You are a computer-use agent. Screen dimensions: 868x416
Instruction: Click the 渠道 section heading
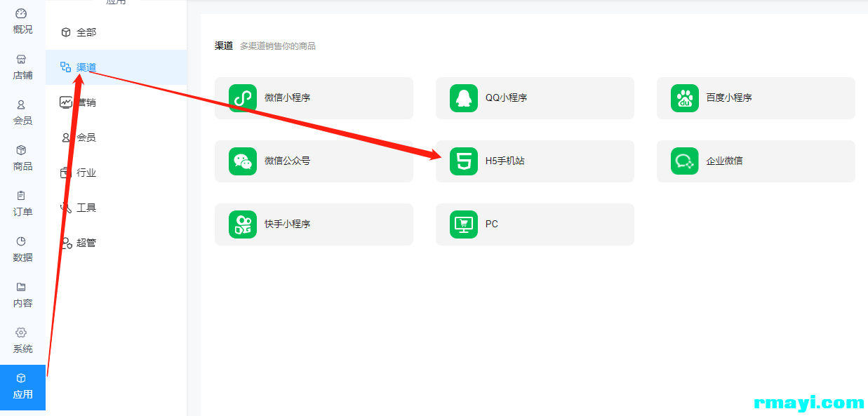pyautogui.click(x=224, y=46)
